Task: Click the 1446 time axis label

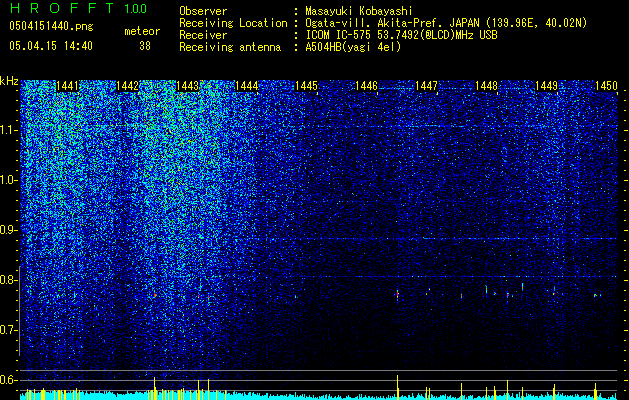Action: 367,86
